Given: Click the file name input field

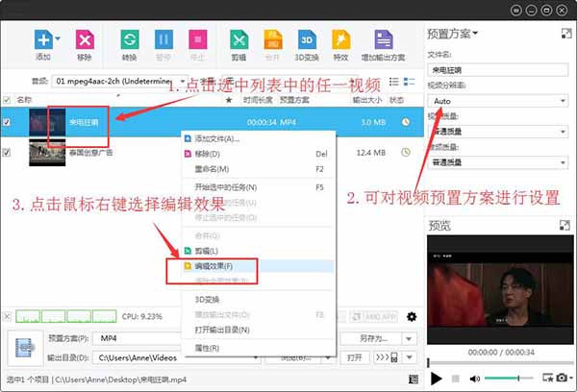Looking at the screenshot, I should click(x=497, y=70).
